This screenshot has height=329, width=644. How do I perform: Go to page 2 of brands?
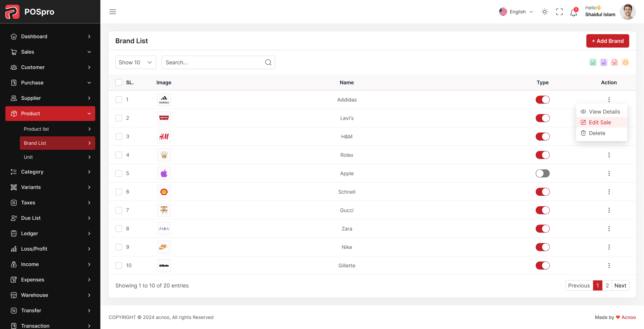(x=607, y=285)
